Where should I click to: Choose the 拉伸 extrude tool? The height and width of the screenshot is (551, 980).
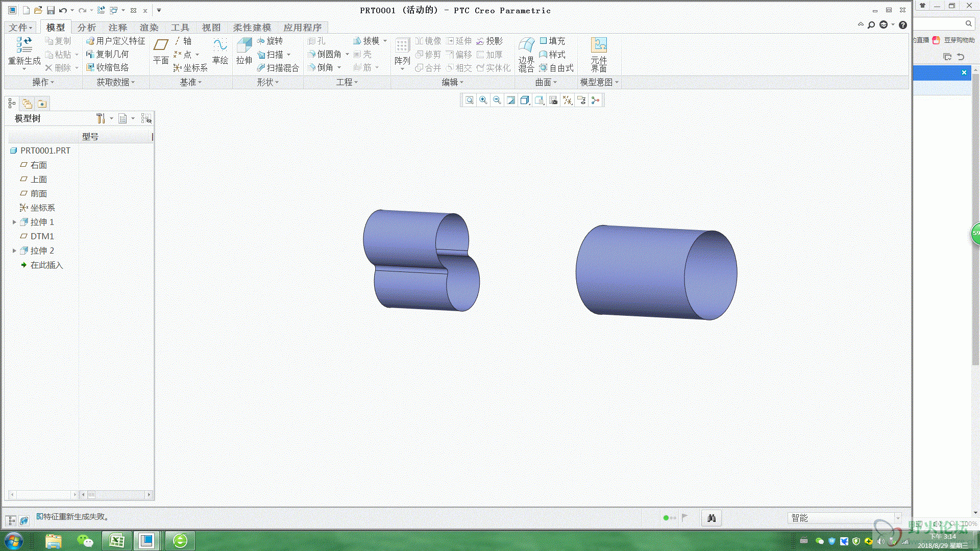pyautogui.click(x=244, y=51)
